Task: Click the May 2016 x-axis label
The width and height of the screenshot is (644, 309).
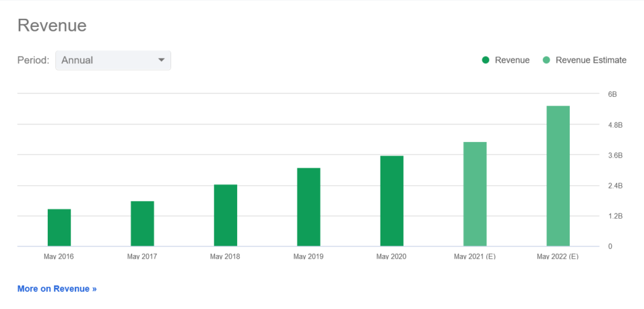Action: pos(58,256)
